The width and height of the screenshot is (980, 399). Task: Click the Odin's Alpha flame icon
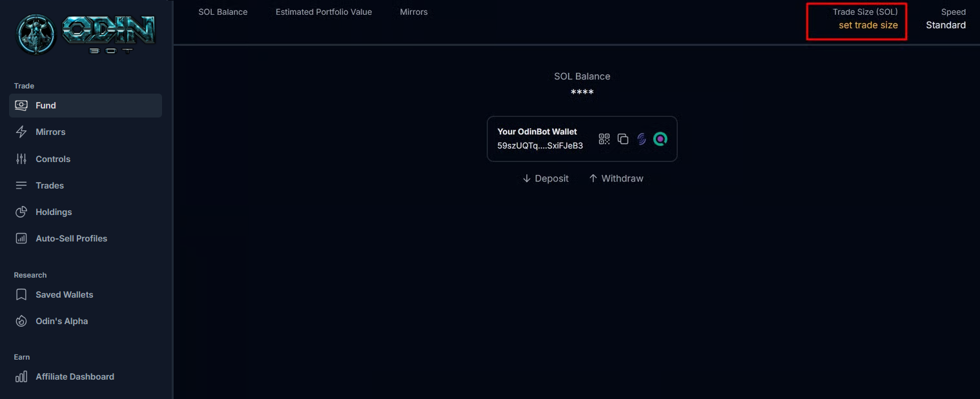click(21, 321)
